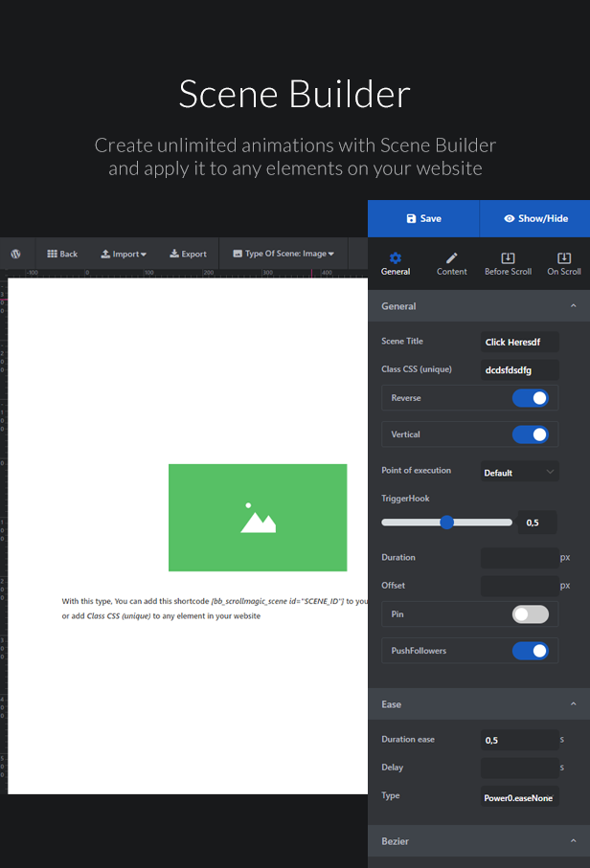Open the Import dropdown menu
Screen dimensions: 590x868
click(x=124, y=254)
